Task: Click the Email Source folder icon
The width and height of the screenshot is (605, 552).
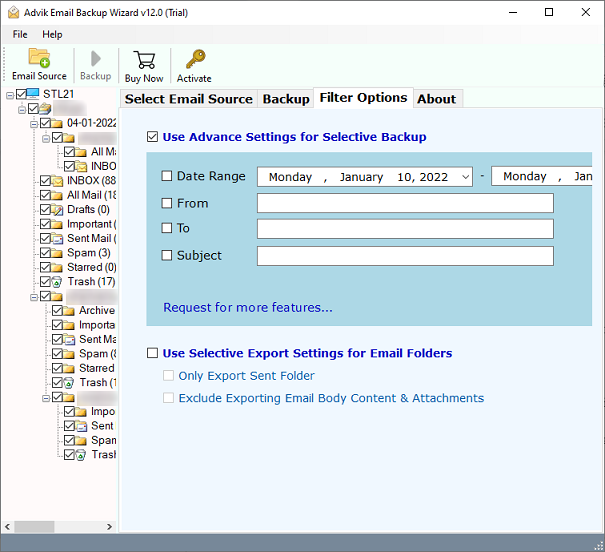Action: tap(39, 58)
